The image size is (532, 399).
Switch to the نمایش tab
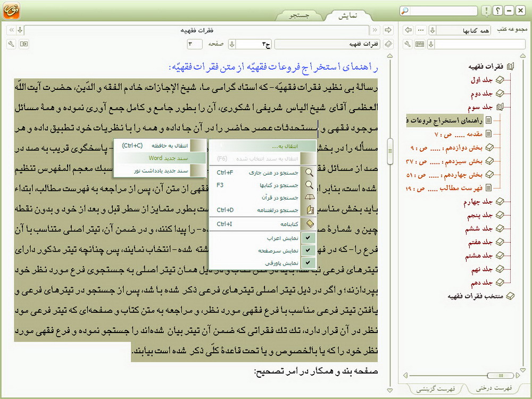(347, 15)
